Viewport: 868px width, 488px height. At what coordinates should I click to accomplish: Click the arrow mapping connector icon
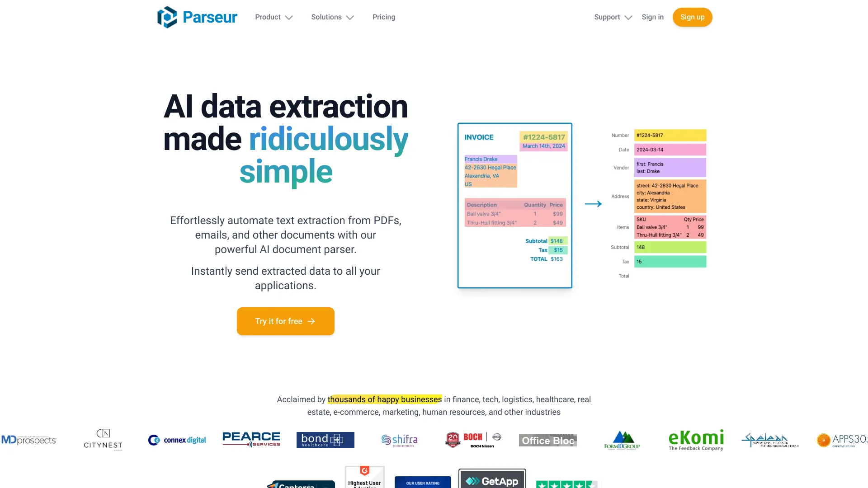(x=593, y=204)
